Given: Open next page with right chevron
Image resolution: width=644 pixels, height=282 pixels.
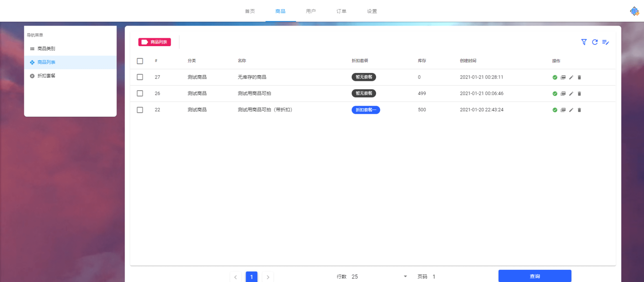Looking at the screenshot, I should click(268, 277).
